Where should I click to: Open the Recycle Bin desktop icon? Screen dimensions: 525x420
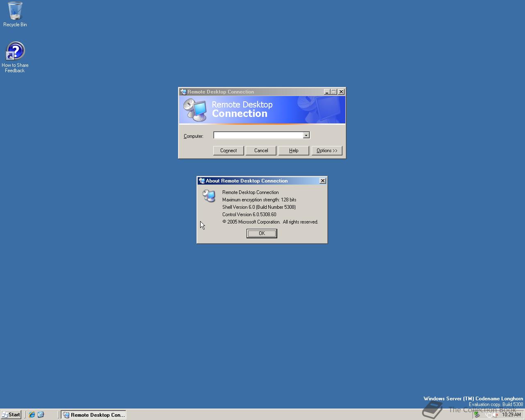tap(15, 14)
